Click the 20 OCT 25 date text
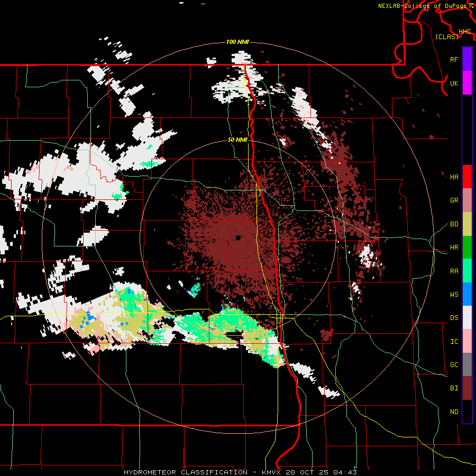This screenshot has height=476, width=476. [307, 472]
